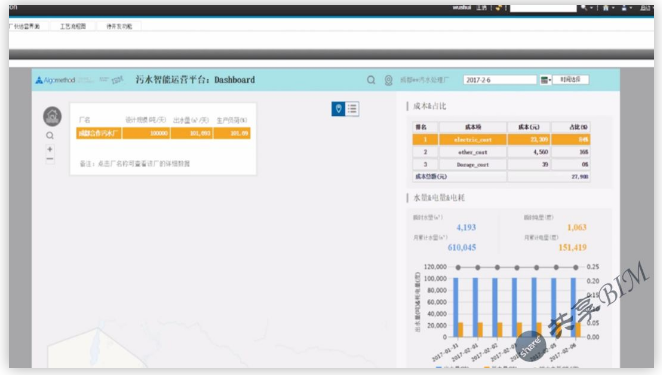Image resolution: width=662 pixels, height=375 pixels.
Task: Click the blue 4,193 water volume value
Action: (466, 228)
